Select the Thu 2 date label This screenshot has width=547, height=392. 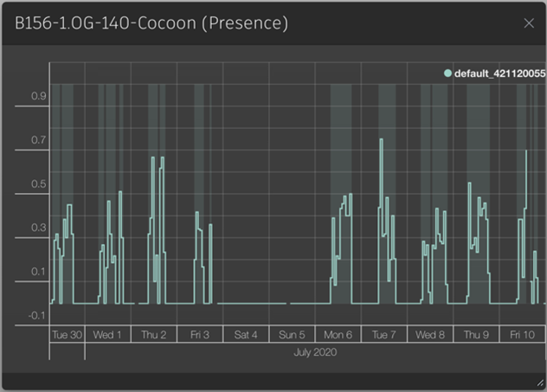tap(153, 335)
